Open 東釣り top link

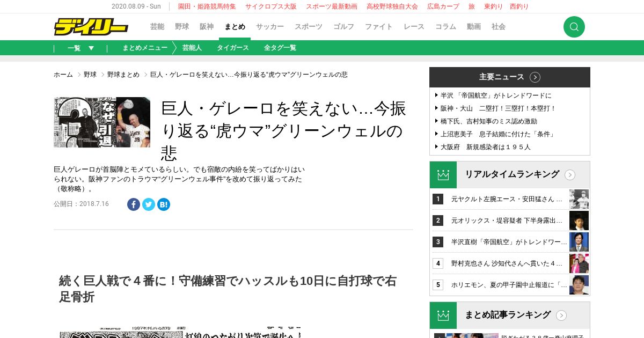[494, 6]
